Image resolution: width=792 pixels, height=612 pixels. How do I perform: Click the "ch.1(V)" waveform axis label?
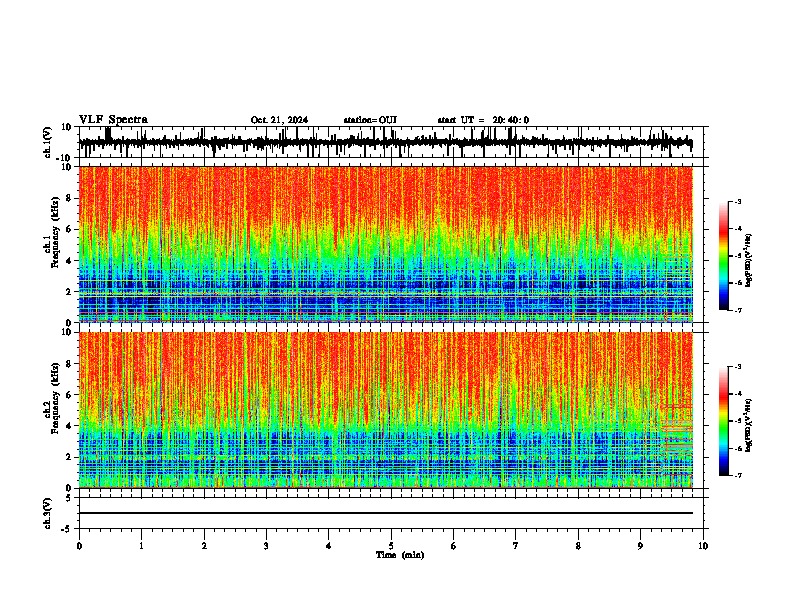[49, 142]
